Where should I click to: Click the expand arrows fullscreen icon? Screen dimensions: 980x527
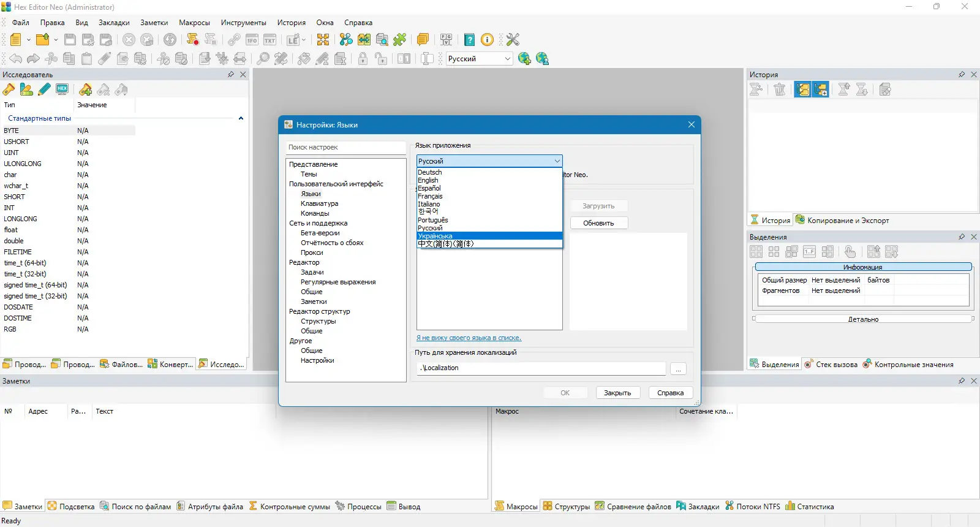point(323,40)
